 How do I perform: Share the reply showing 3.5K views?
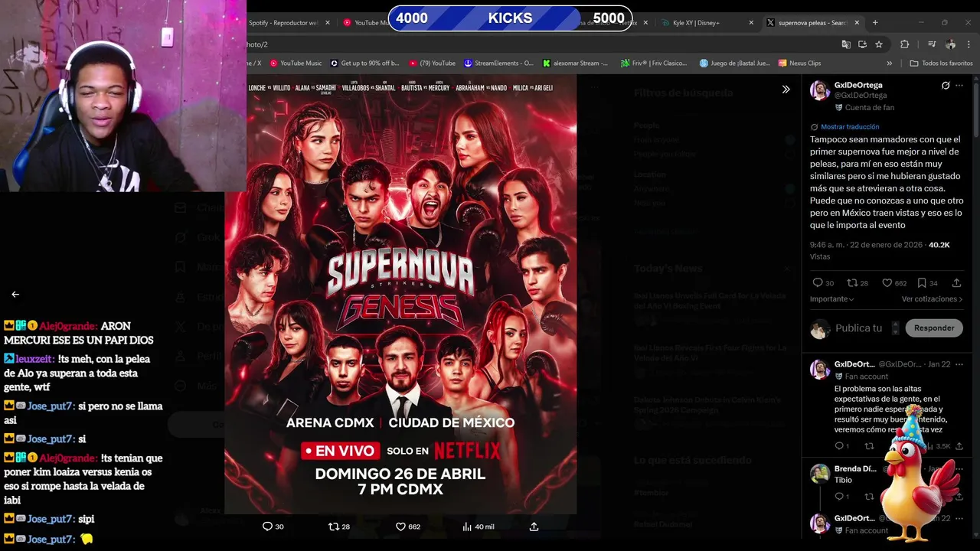[x=959, y=446]
